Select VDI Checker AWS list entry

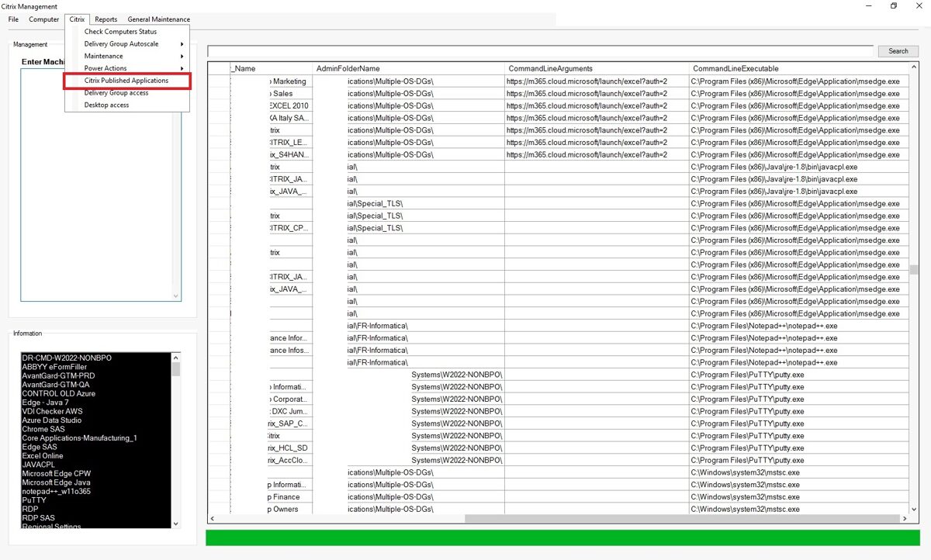coord(52,411)
